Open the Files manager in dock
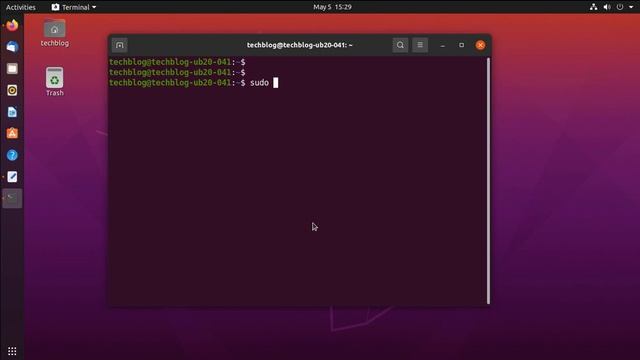The width and height of the screenshot is (640, 360). (12, 69)
